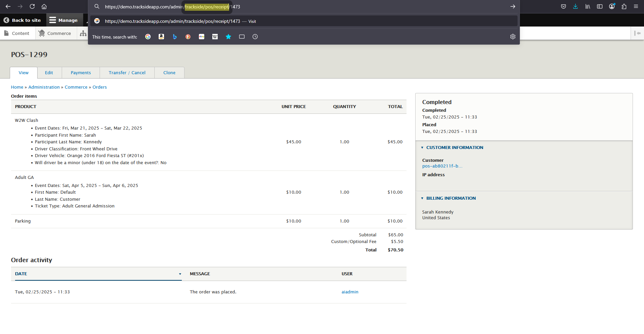644x334 pixels.
Task: Search within bookmarks using star icon
Action: [x=228, y=37]
